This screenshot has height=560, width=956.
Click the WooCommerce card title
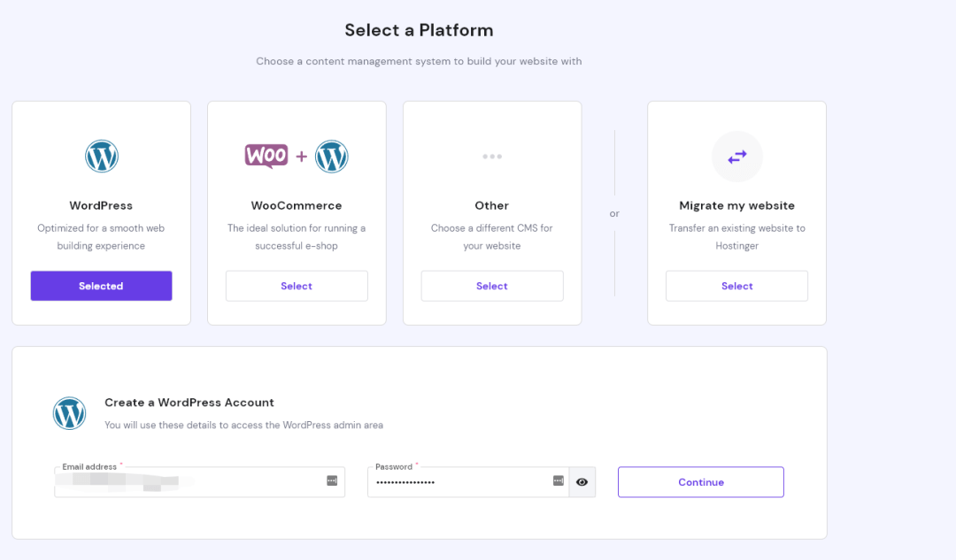pyautogui.click(x=297, y=205)
